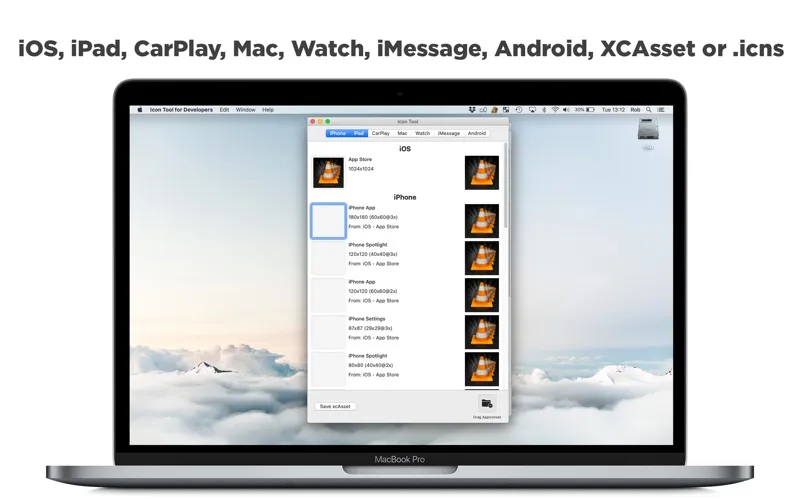The image size is (800, 500).
Task: Click the "iPhone" section heading
Action: coord(405,197)
